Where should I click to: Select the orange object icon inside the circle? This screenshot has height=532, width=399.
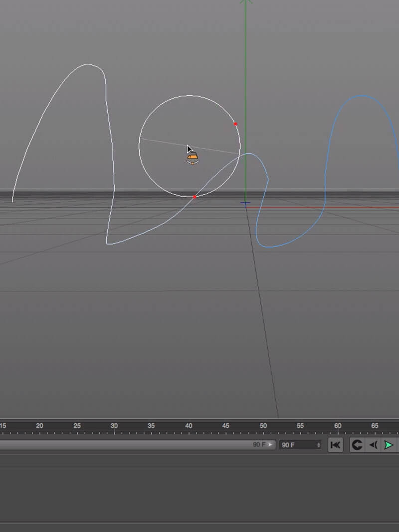click(193, 158)
